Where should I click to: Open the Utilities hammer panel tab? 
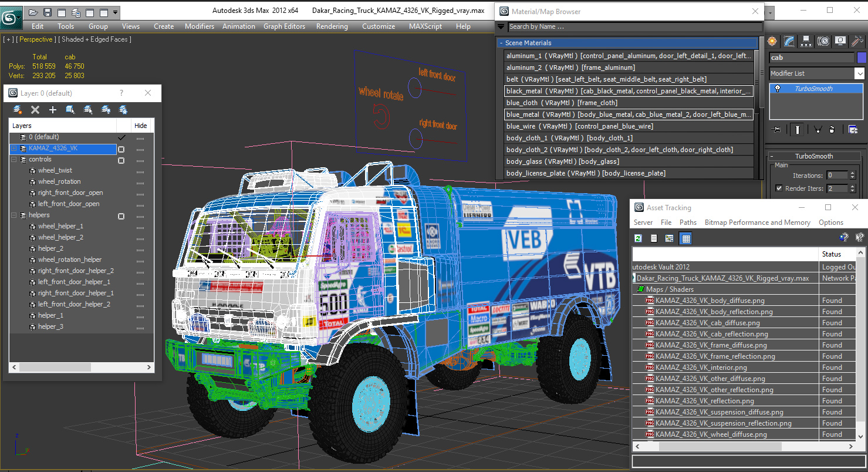click(857, 41)
